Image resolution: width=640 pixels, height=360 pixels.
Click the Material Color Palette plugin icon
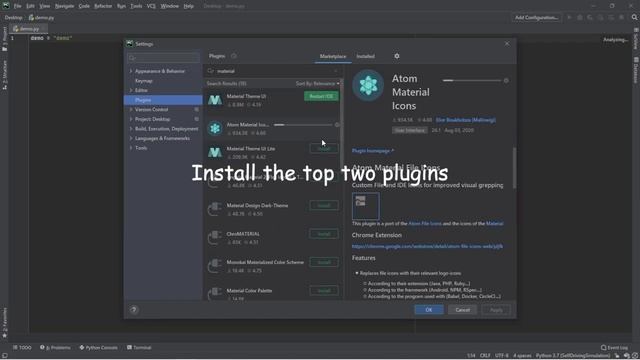pos(215,293)
